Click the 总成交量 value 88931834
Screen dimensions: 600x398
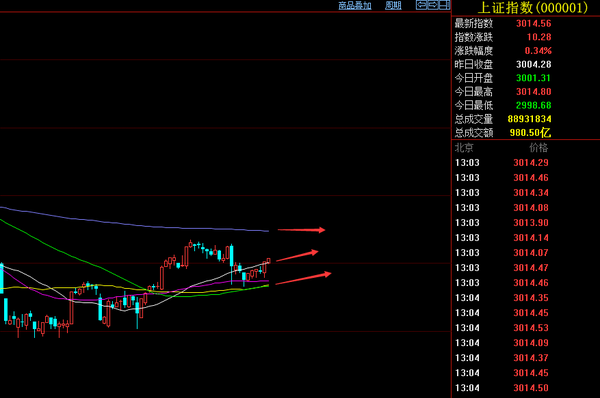[529, 119]
